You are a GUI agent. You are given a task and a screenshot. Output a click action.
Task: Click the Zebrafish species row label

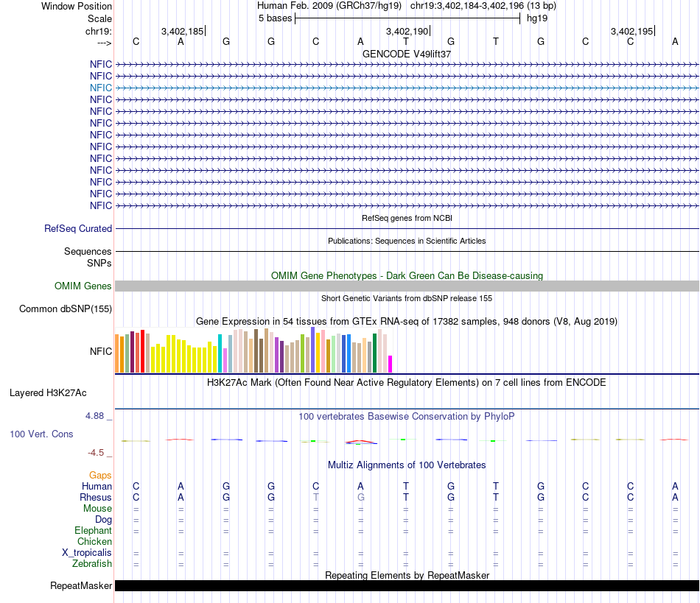tap(92, 563)
